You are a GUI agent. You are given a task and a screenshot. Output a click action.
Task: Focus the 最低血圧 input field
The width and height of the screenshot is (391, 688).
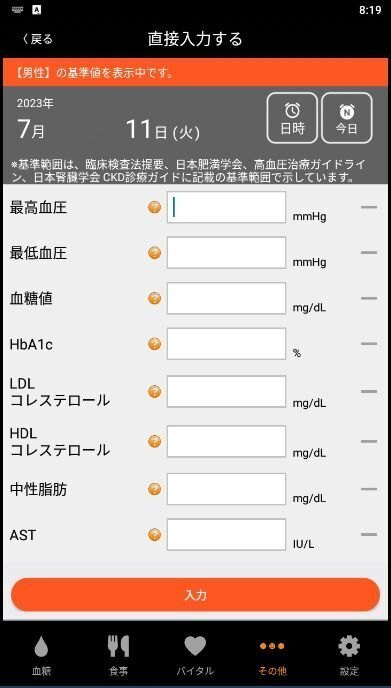click(x=226, y=253)
